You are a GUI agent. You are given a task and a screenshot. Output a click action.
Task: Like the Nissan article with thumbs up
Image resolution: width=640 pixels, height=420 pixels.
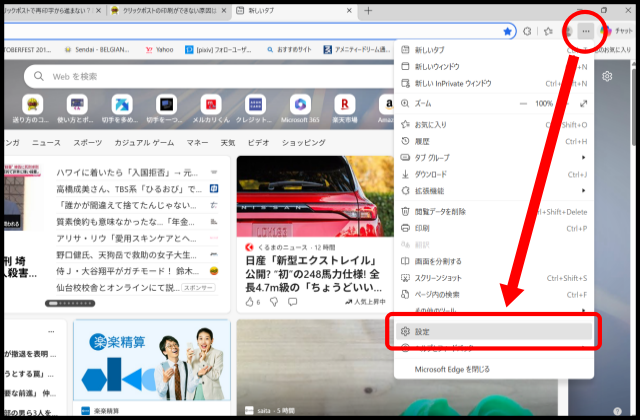click(x=249, y=302)
